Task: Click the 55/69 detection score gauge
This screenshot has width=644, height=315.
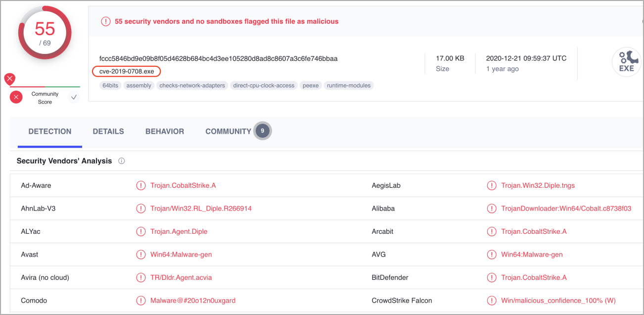Action: point(45,33)
